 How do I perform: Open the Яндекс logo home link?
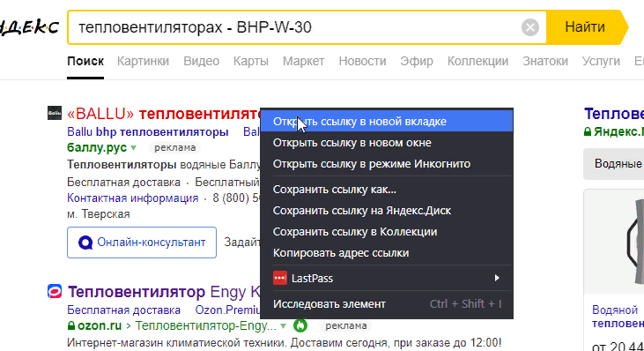point(29,27)
